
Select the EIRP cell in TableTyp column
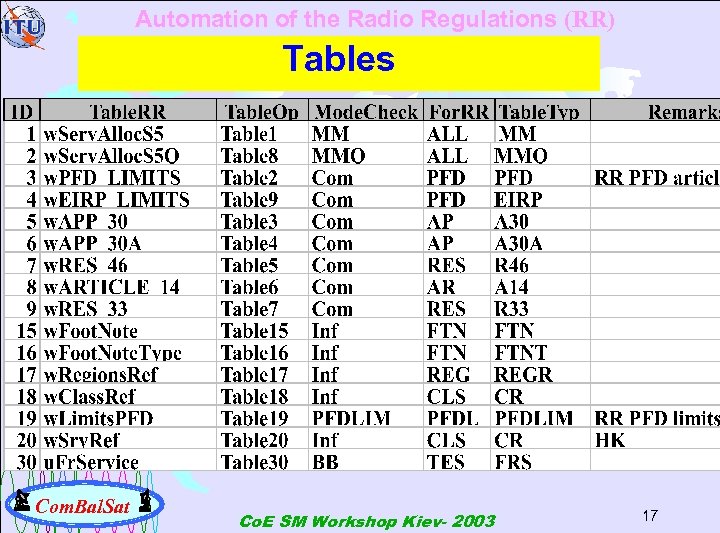pos(542,199)
